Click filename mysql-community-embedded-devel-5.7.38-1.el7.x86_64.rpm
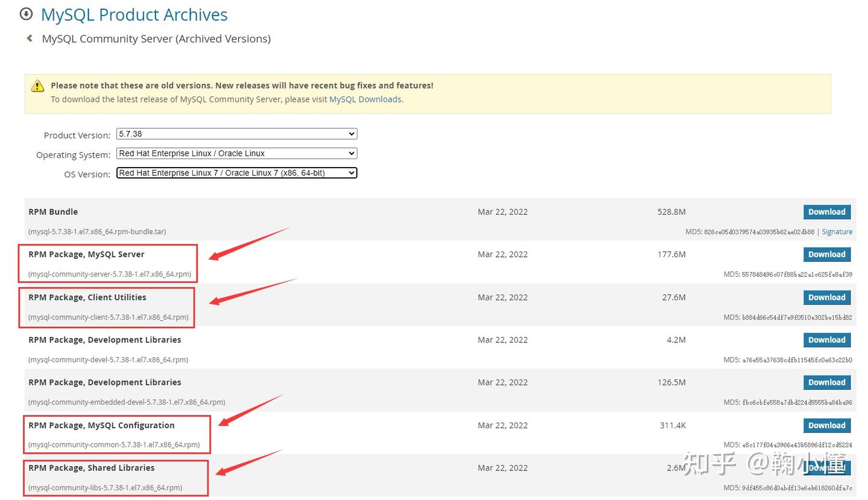Screen dimensions: 868x500 pos(127,402)
